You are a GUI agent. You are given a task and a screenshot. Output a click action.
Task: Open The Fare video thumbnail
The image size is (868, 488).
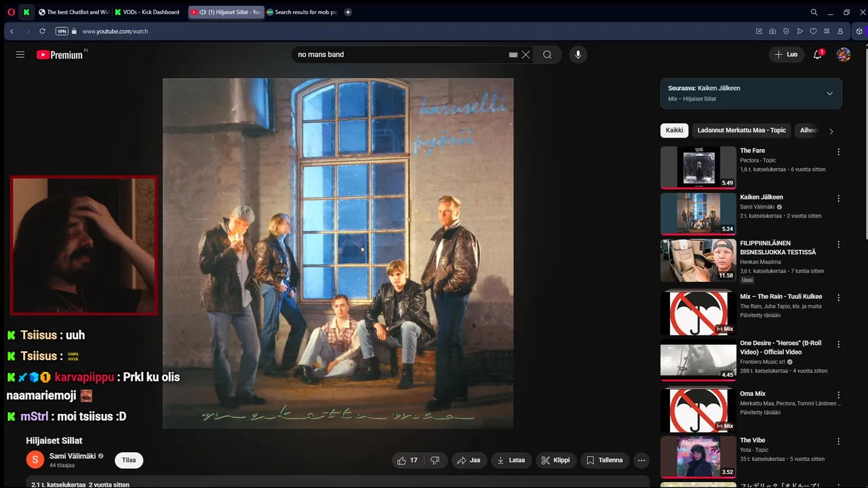pyautogui.click(x=698, y=167)
